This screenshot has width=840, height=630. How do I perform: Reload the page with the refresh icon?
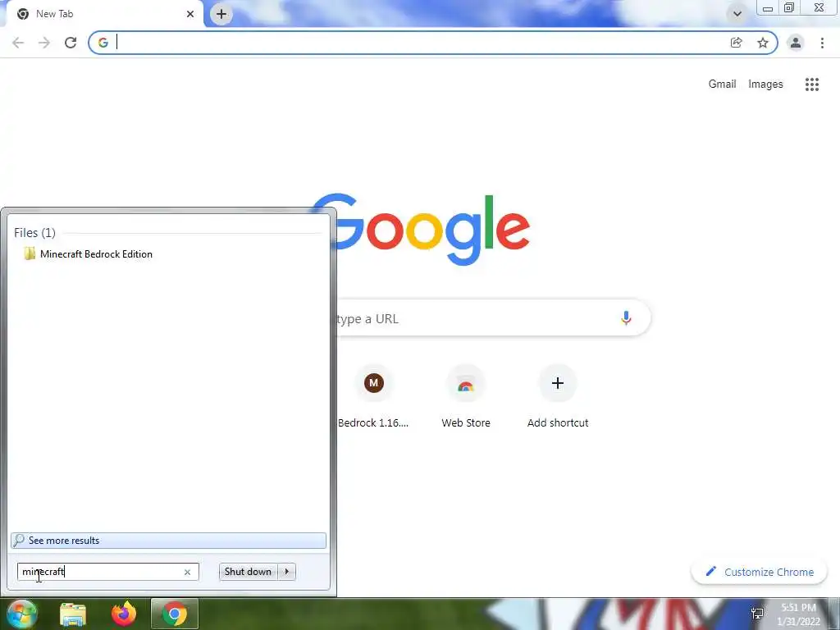tap(71, 43)
